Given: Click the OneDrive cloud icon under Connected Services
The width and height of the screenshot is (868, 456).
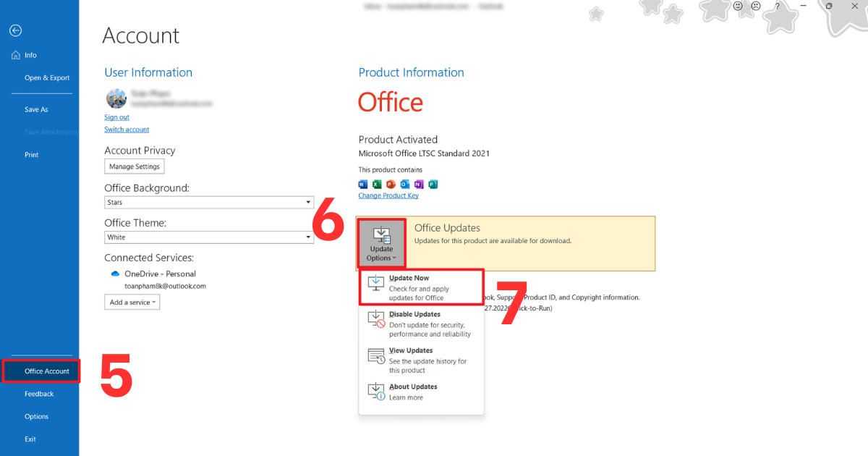Looking at the screenshot, I should [115, 274].
